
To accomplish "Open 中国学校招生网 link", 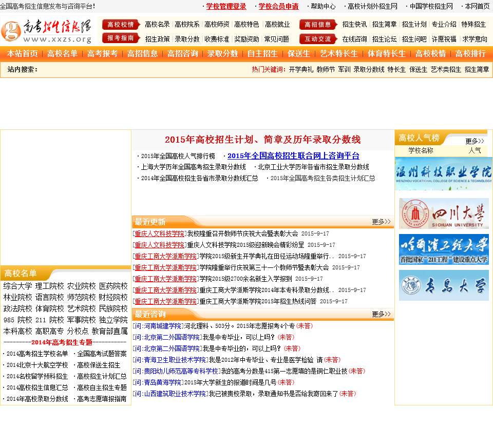I will 431,7.
